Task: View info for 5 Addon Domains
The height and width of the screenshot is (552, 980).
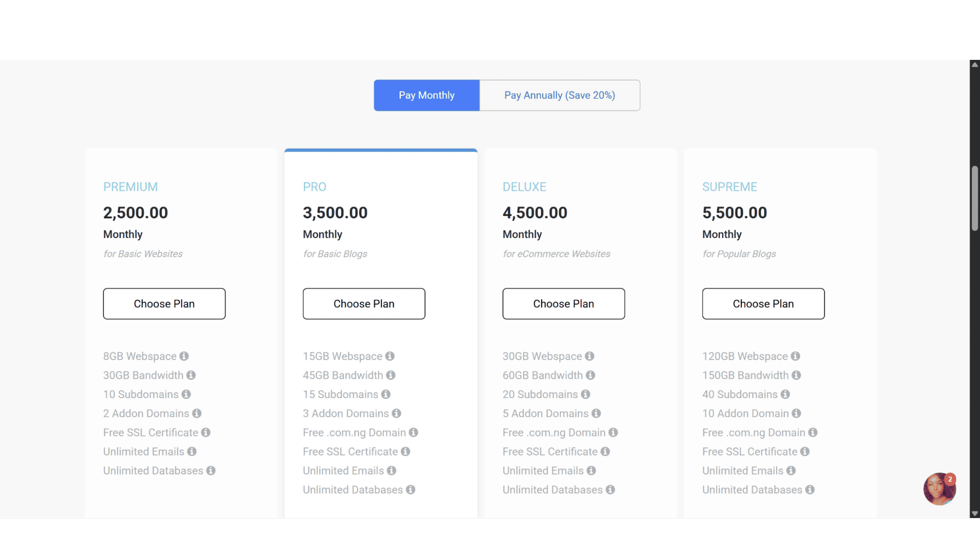Action: [596, 414]
